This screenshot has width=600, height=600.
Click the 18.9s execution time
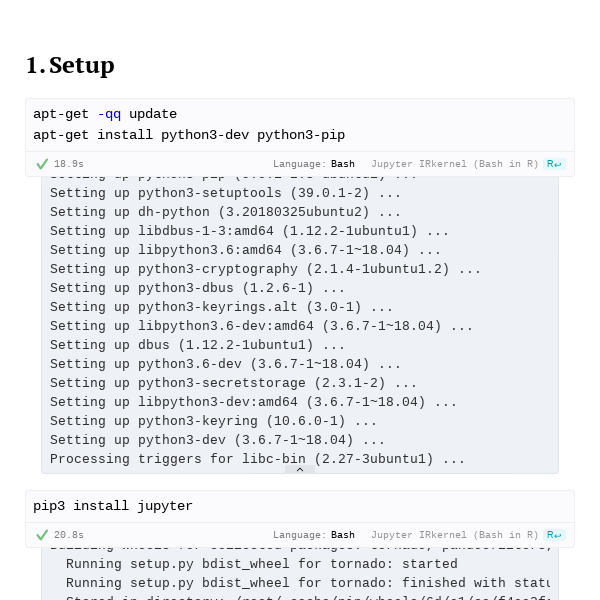pos(69,164)
